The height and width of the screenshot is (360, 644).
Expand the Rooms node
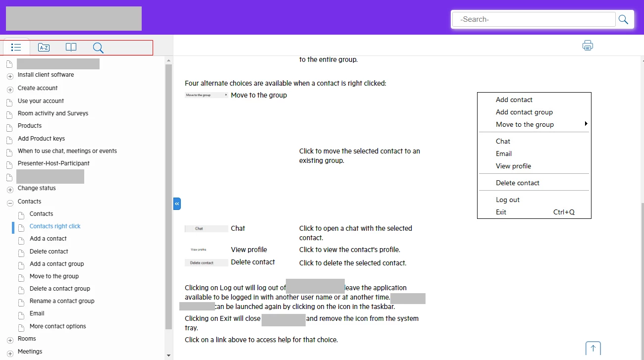(10, 341)
